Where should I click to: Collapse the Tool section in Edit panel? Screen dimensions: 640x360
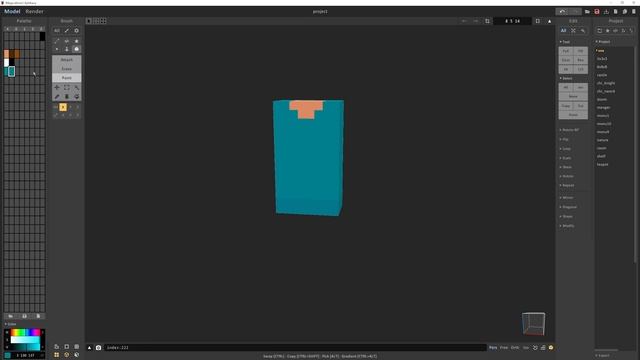click(565, 42)
